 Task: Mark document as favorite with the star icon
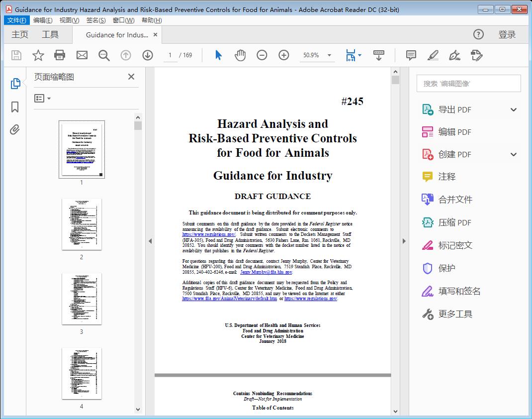coord(38,55)
